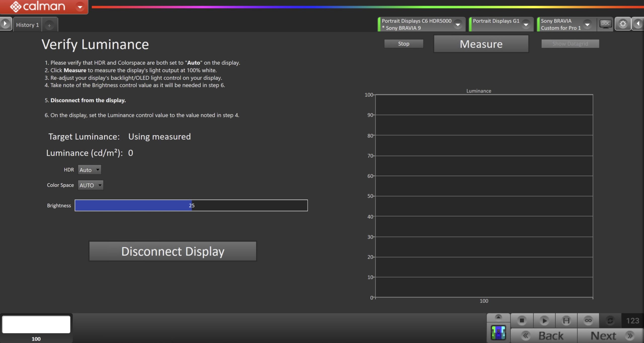Click the large Measure button
Viewport: 644px width, 343px height.
(x=481, y=44)
